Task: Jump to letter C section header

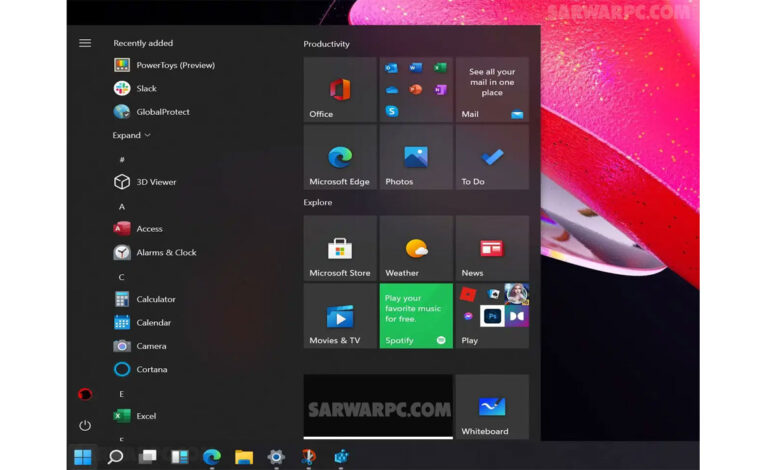Action: 121,277
